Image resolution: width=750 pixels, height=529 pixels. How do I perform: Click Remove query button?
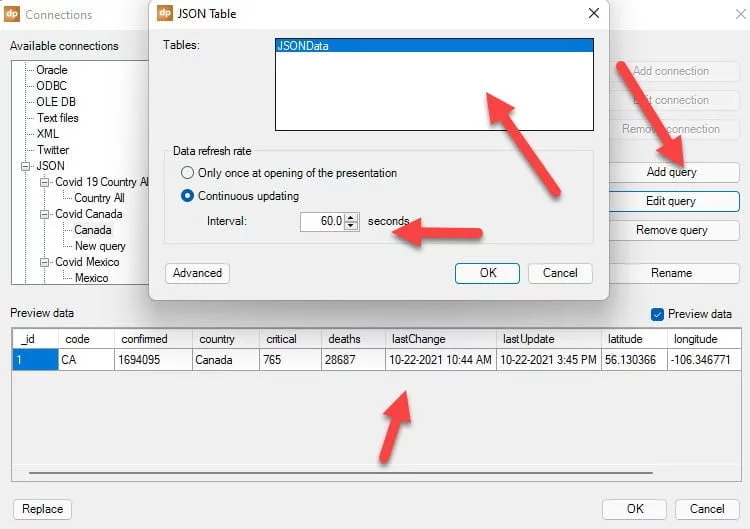[674, 231]
